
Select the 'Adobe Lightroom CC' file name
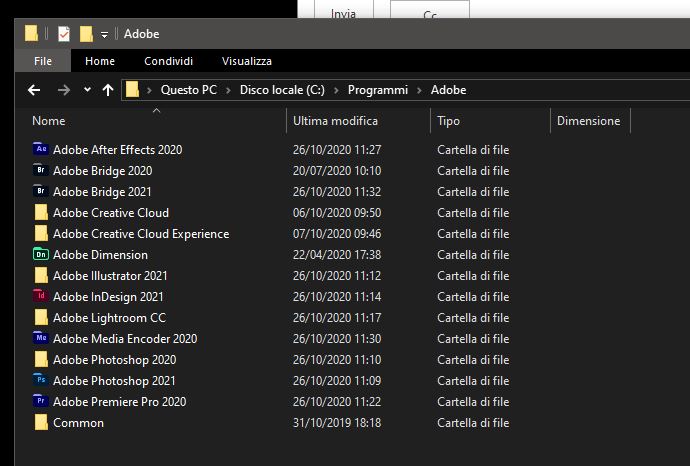(x=110, y=318)
